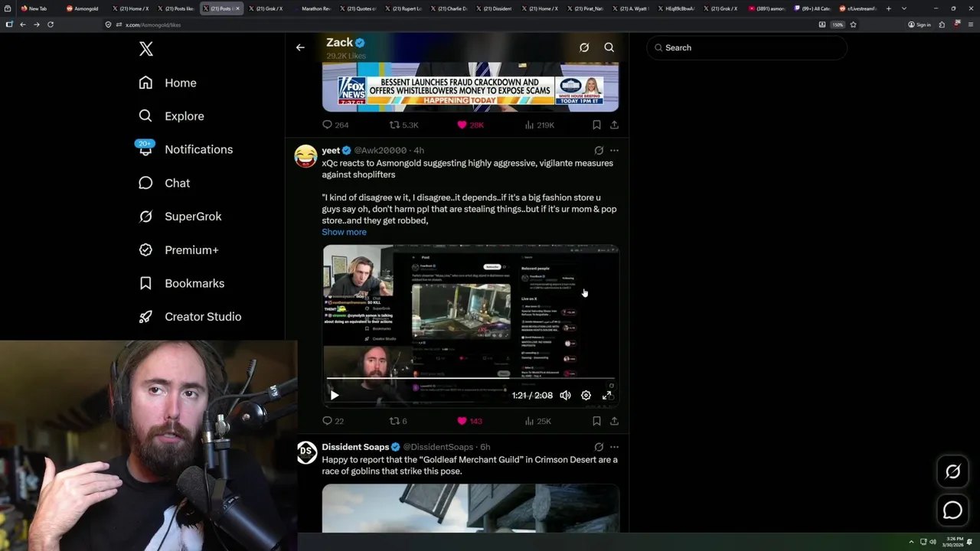Open Creator Studio in the sidebar
Viewport: 980px width, 551px height.
[190, 317]
